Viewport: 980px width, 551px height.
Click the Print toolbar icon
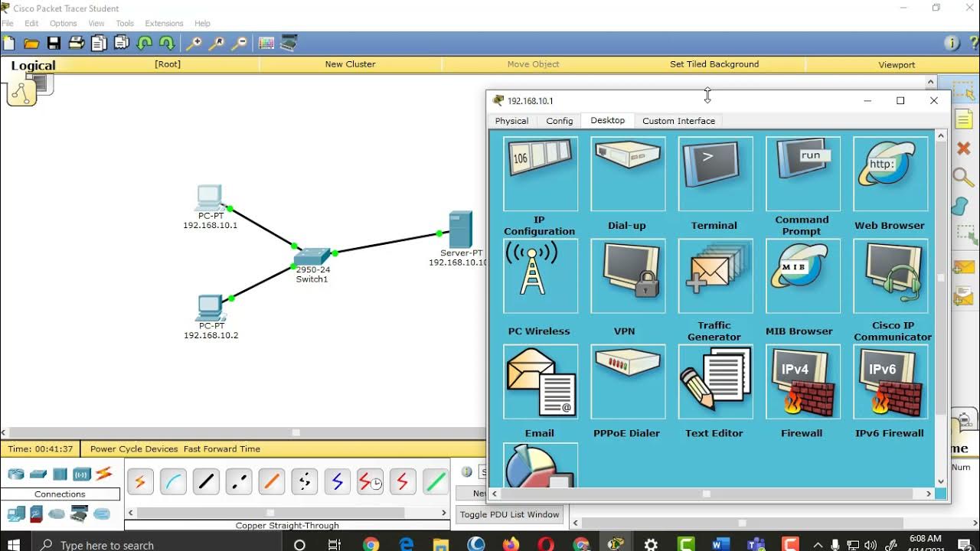pos(76,43)
